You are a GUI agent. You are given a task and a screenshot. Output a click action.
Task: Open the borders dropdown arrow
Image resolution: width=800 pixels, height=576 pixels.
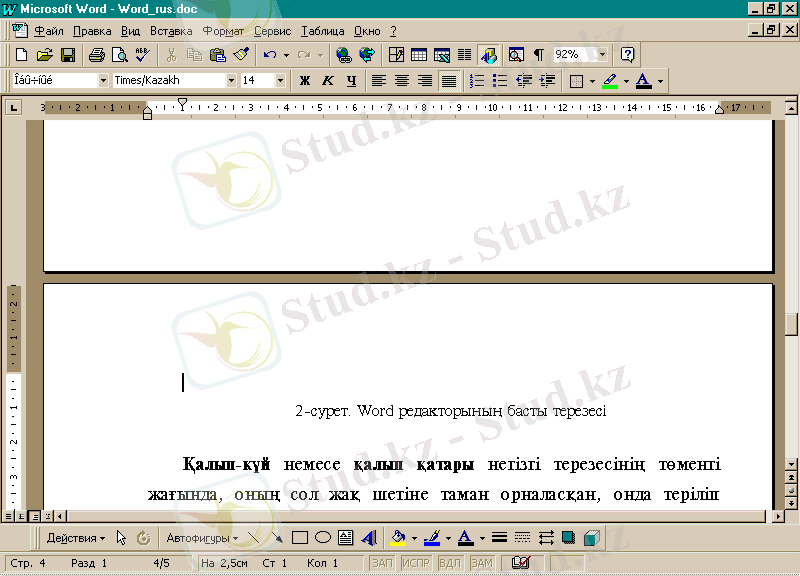pos(592,81)
